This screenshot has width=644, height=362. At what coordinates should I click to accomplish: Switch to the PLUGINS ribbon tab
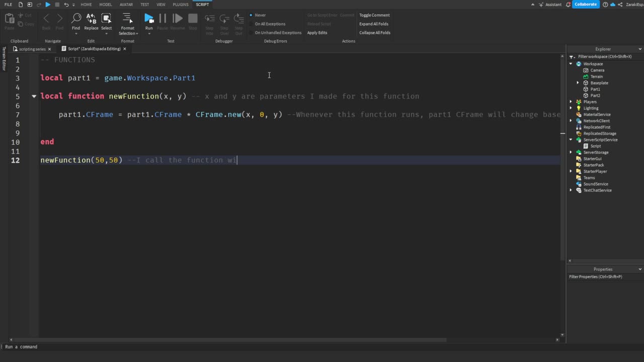pos(181,5)
